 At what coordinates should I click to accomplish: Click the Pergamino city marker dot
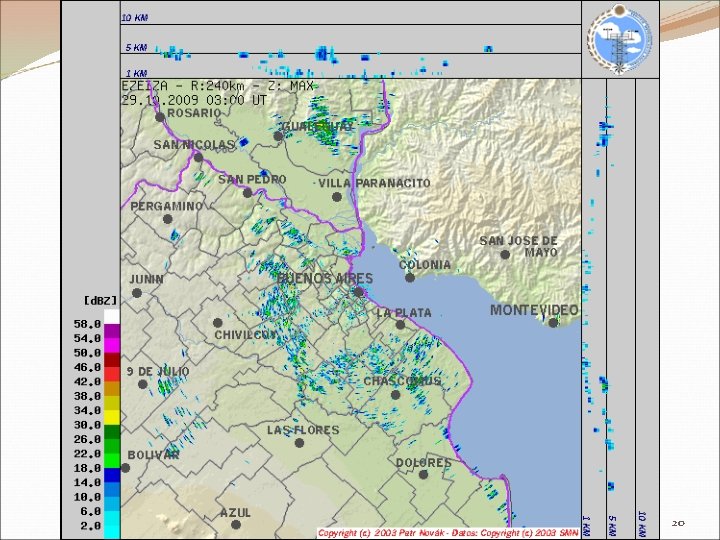pos(168,219)
